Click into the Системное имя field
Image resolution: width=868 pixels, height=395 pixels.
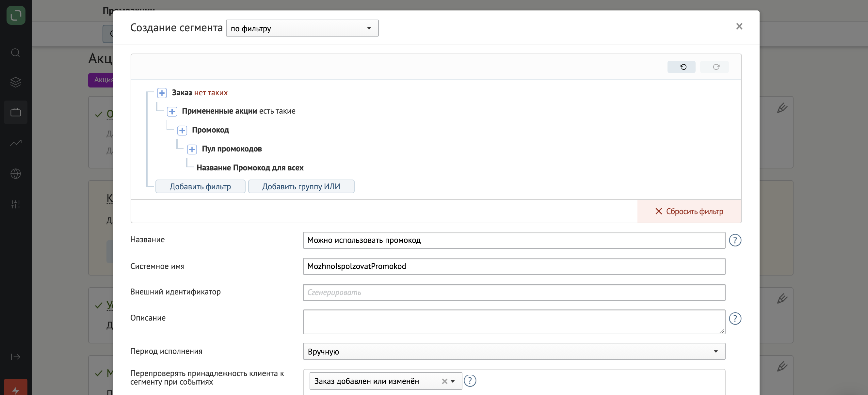514,266
